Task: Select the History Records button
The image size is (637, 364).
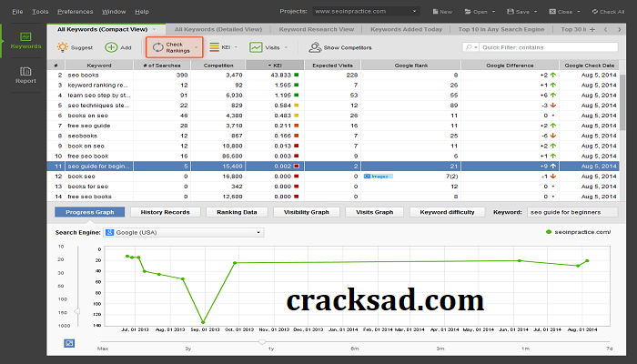Action: [166, 212]
